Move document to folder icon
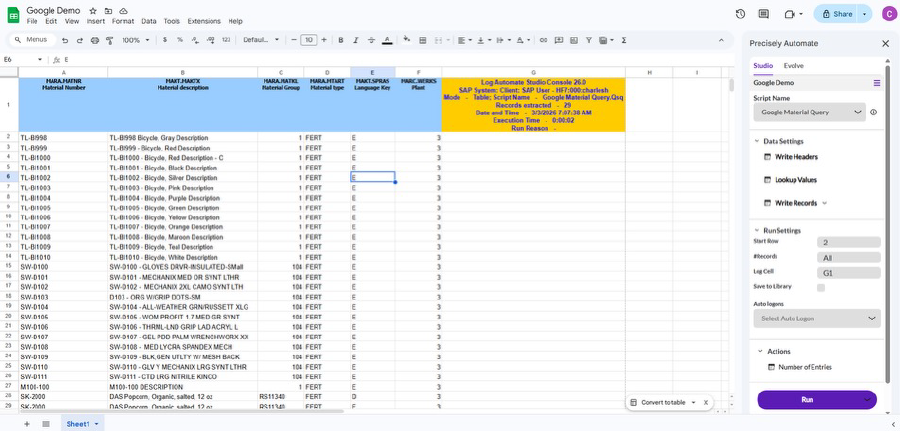 point(108,11)
